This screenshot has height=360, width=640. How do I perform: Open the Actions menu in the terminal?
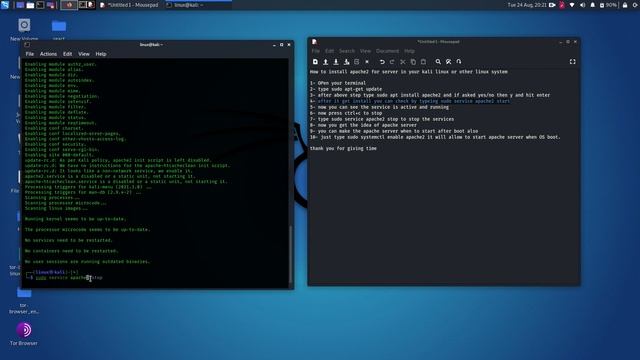tap(48, 54)
